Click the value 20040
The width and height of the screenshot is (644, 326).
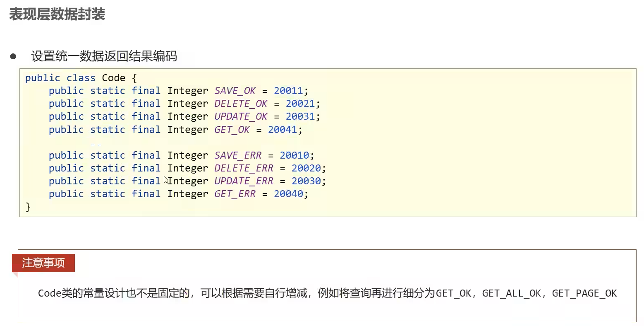(x=288, y=194)
